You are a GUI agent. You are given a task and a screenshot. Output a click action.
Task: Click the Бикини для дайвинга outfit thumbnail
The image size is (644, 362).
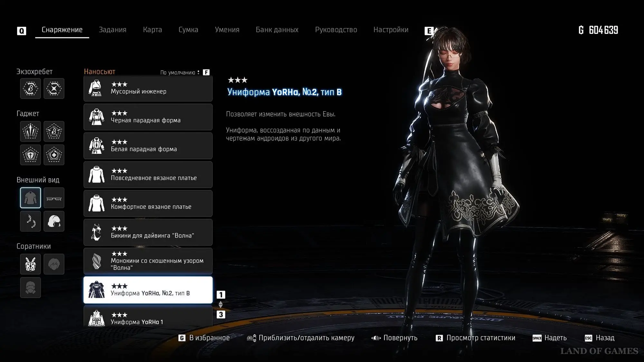point(96,232)
